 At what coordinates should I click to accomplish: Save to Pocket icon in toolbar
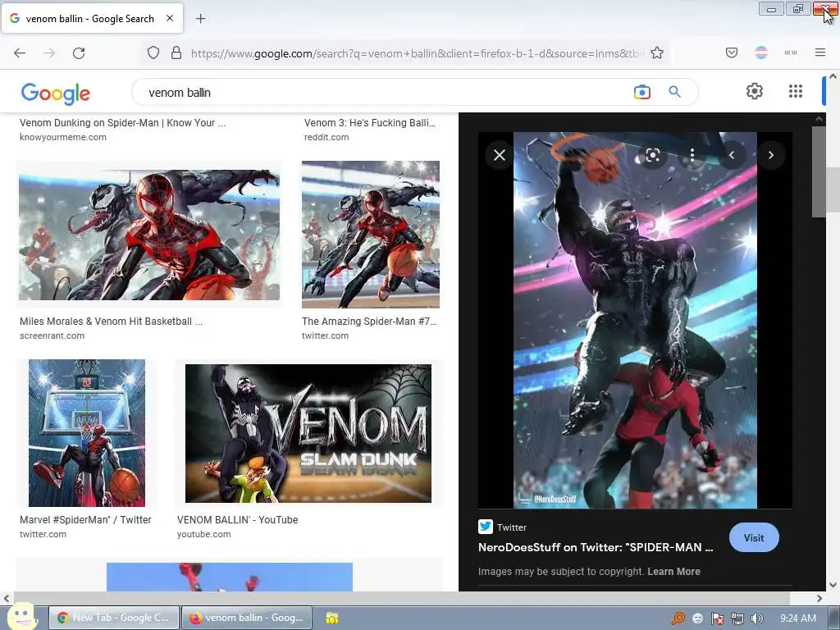click(x=731, y=52)
